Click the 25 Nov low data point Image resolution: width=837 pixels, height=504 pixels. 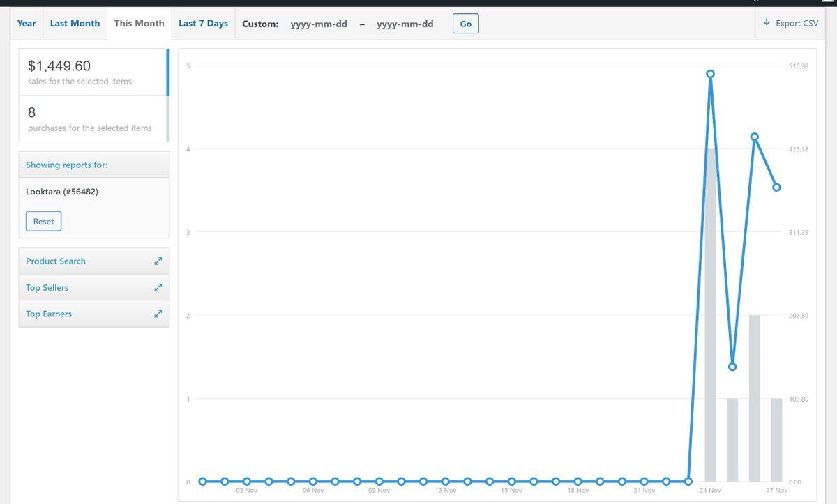732,367
